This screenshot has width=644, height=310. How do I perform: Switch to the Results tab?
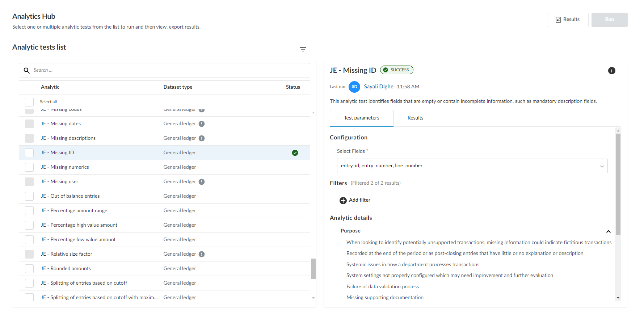pyautogui.click(x=415, y=118)
